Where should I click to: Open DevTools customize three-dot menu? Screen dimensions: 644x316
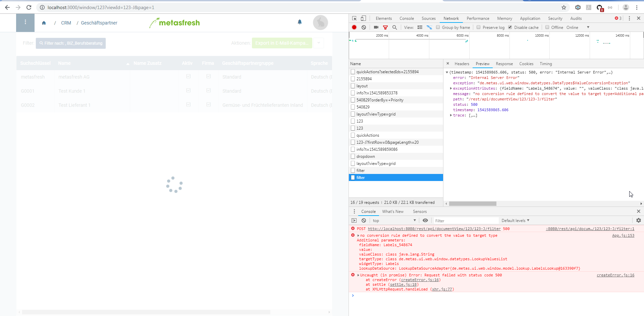[x=629, y=18]
